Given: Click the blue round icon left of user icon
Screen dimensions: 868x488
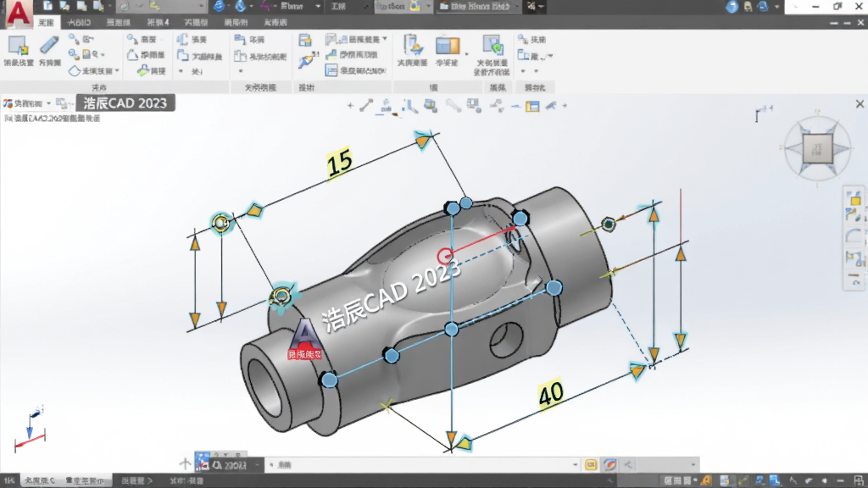Looking at the screenshot, I should point(732,7).
